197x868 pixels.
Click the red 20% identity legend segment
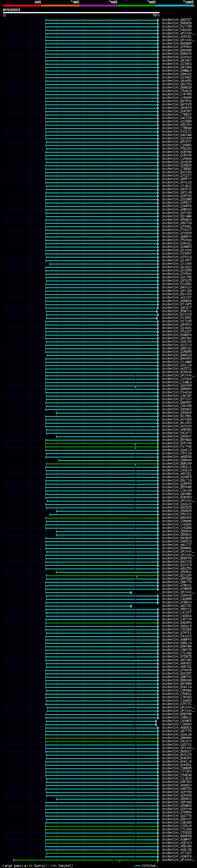22,6
